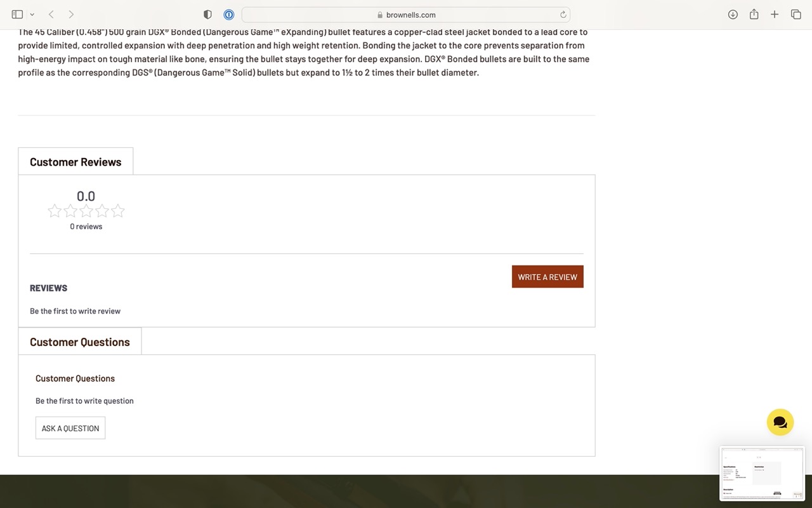Click the Customer Questions subheading inside panel
Screen dimensions: 812x508
(75, 378)
